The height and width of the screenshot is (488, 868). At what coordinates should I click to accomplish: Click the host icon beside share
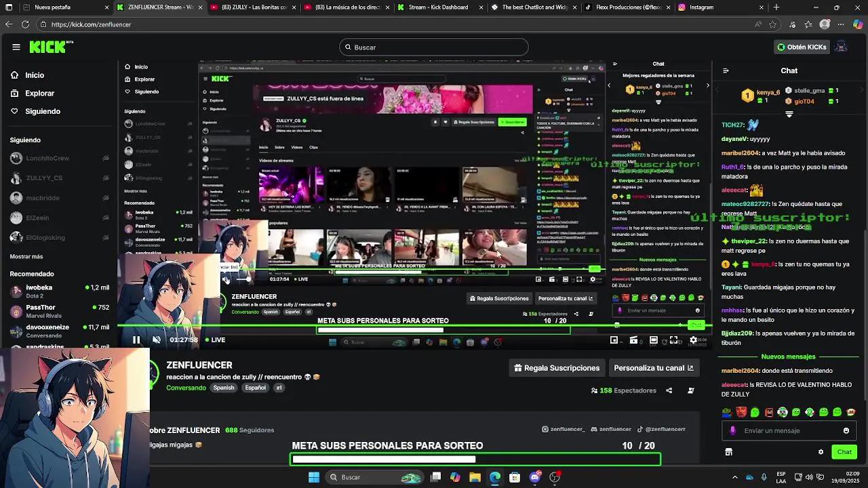pos(691,390)
